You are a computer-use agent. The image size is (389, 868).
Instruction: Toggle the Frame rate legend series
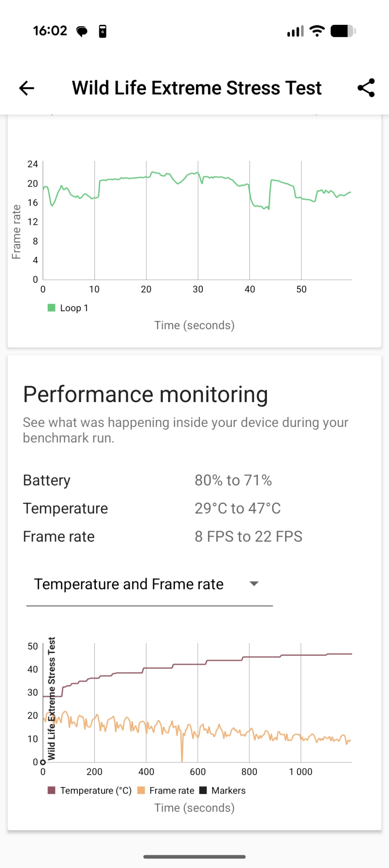click(166, 790)
